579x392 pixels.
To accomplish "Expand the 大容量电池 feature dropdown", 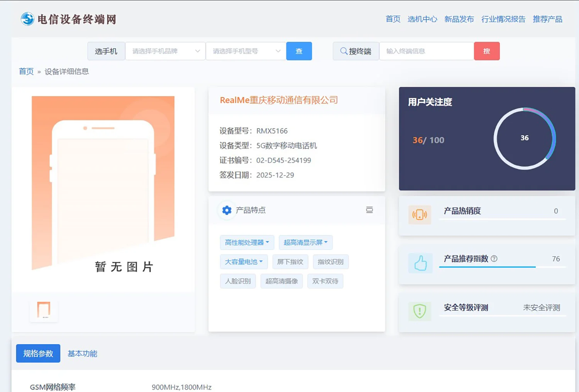I will (x=243, y=262).
